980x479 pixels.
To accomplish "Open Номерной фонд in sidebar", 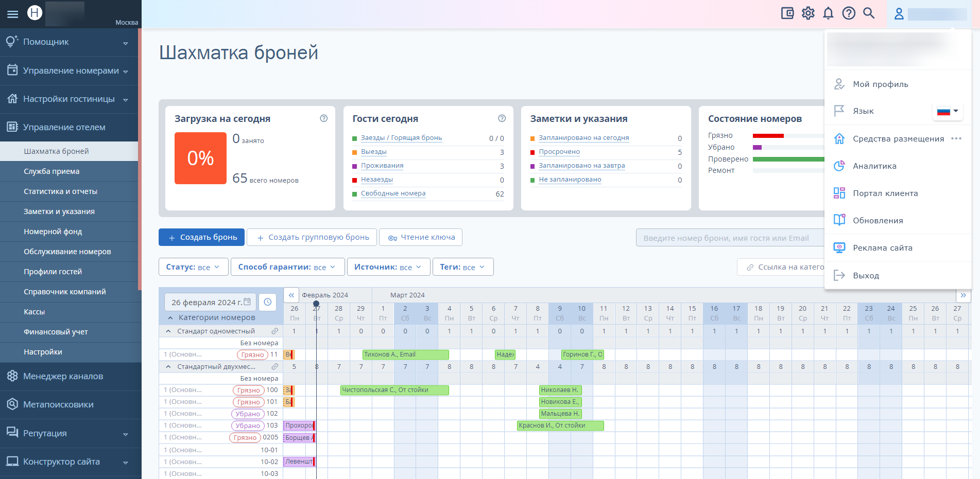I will (69, 232).
